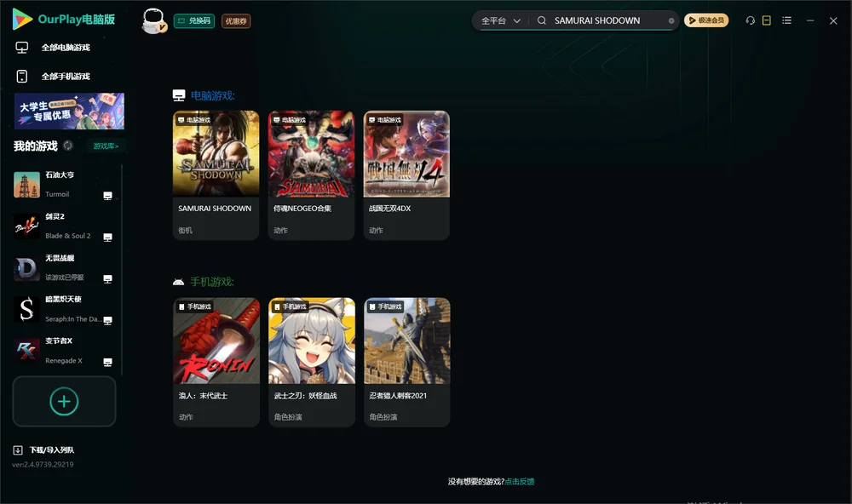852x504 pixels.
Task: Click the add game plus button
Action: click(x=64, y=401)
